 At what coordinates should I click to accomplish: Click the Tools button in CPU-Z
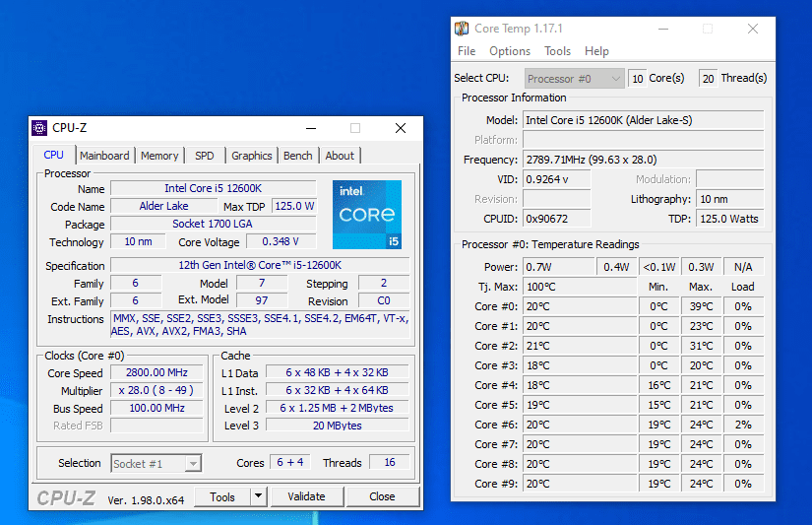(222, 496)
